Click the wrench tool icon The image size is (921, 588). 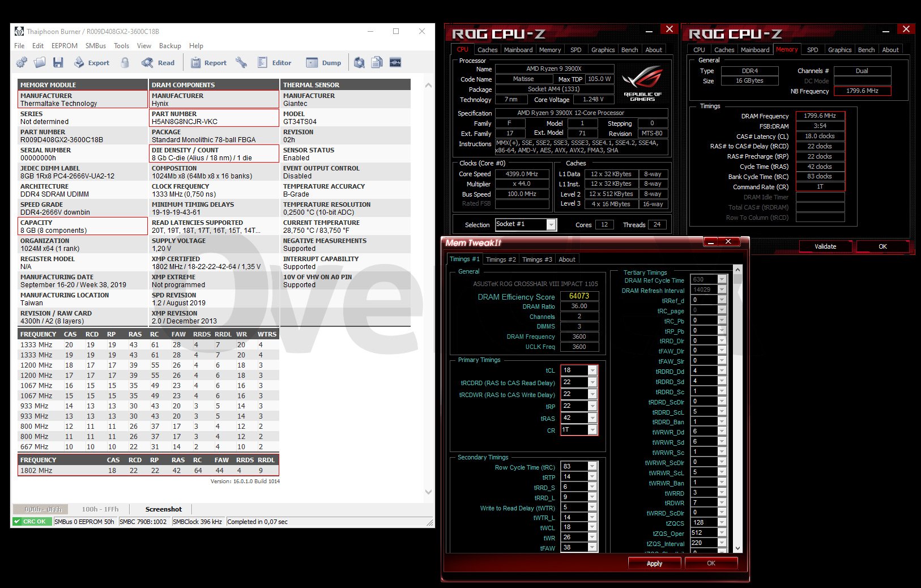pos(241,63)
